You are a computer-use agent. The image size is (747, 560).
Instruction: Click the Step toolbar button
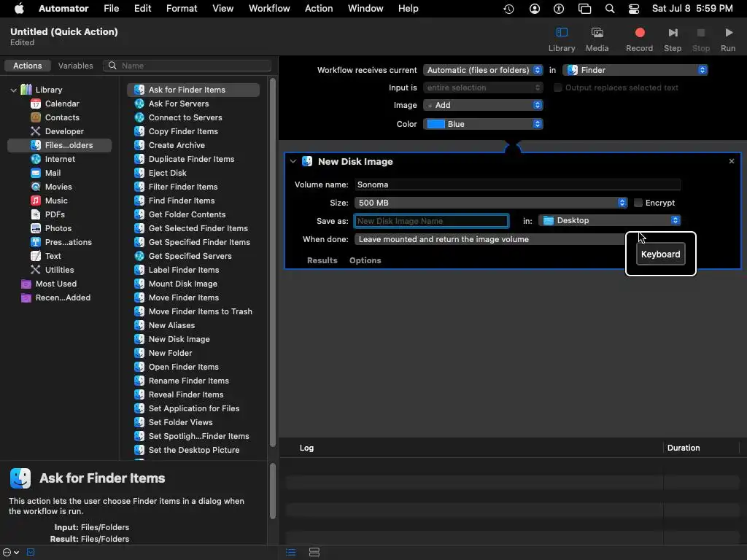coord(672,39)
